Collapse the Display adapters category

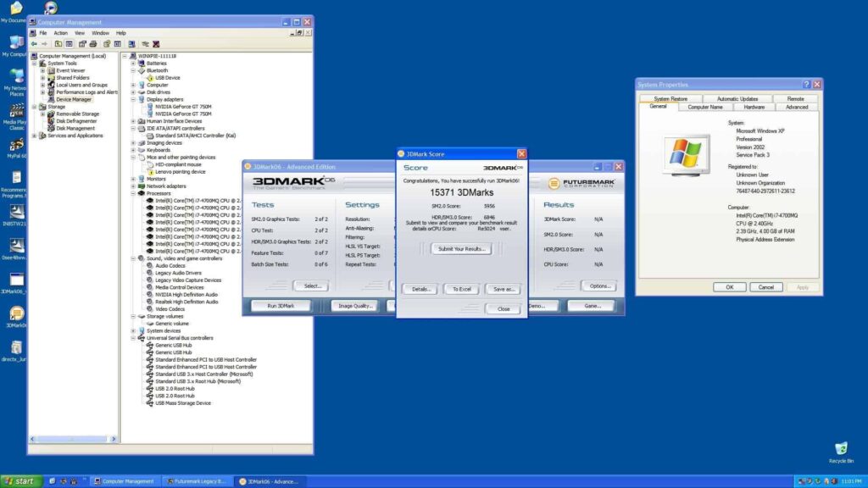point(133,100)
